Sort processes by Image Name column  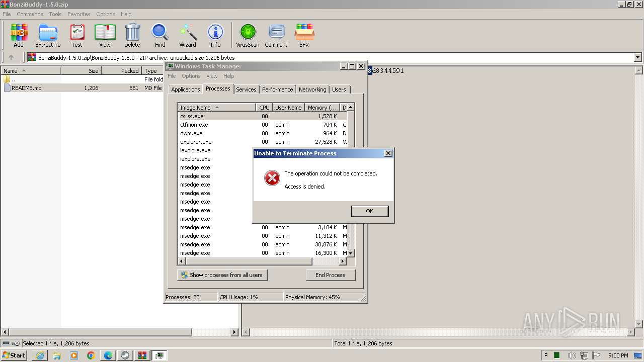pyautogui.click(x=217, y=107)
